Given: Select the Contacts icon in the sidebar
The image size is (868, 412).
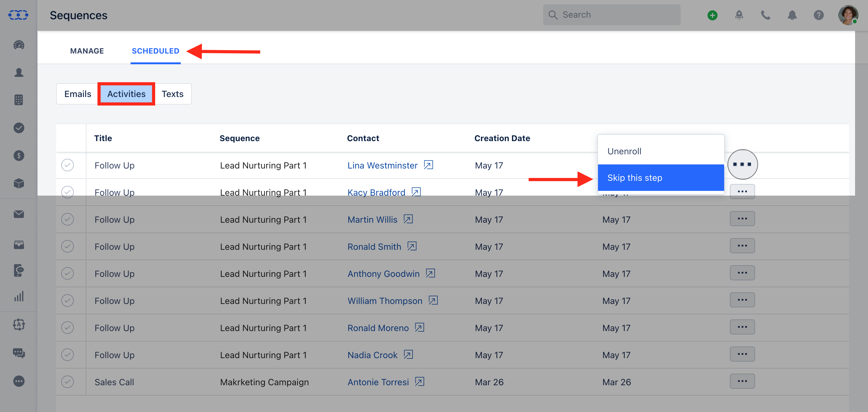Looking at the screenshot, I should pos(19,72).
